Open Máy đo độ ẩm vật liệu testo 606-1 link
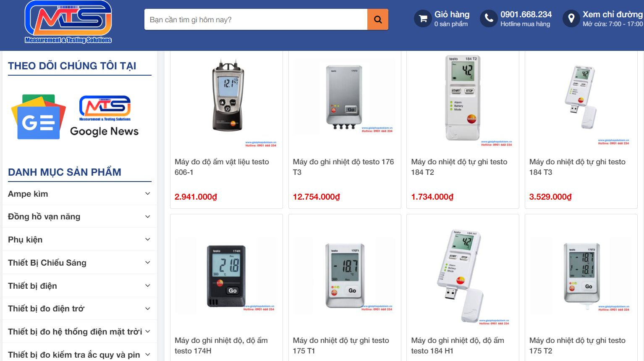644x361 pixels. pyautogui.click(x=222, y=167)
